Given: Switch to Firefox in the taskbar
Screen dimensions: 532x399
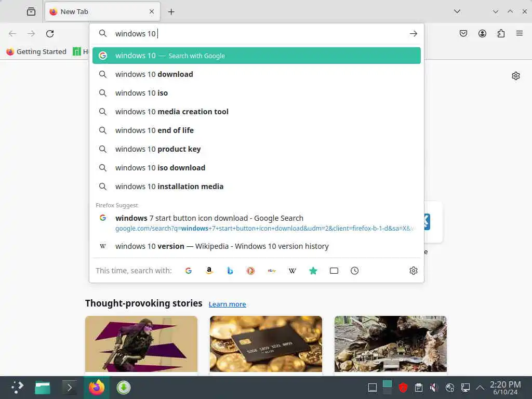Looking at the screenshot, I should pyautogui.click(x=97, y=388).
